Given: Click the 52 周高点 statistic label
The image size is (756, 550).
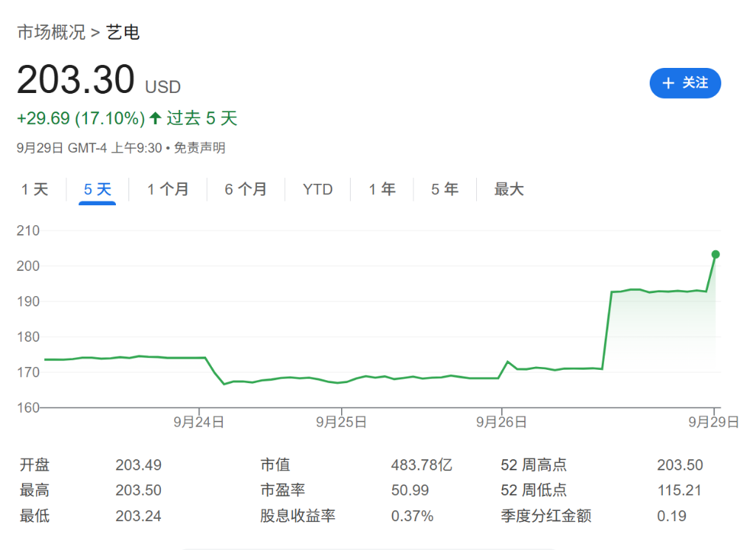Looking at the screenshot, I should pyautogui.click(x=533, y=465).
